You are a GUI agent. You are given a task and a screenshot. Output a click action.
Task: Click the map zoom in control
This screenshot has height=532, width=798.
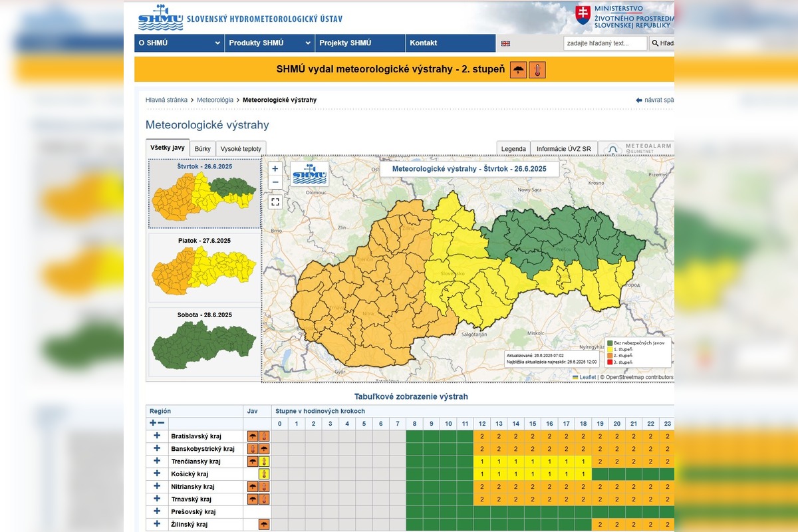pyautogui.click(x=275, y=168)
